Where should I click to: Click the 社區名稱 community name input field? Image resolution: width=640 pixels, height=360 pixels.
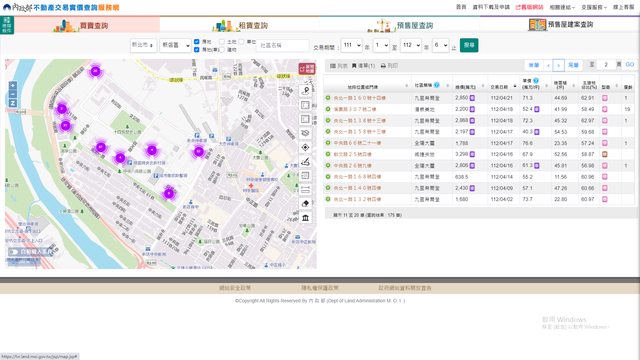click(x=282, y=45)
